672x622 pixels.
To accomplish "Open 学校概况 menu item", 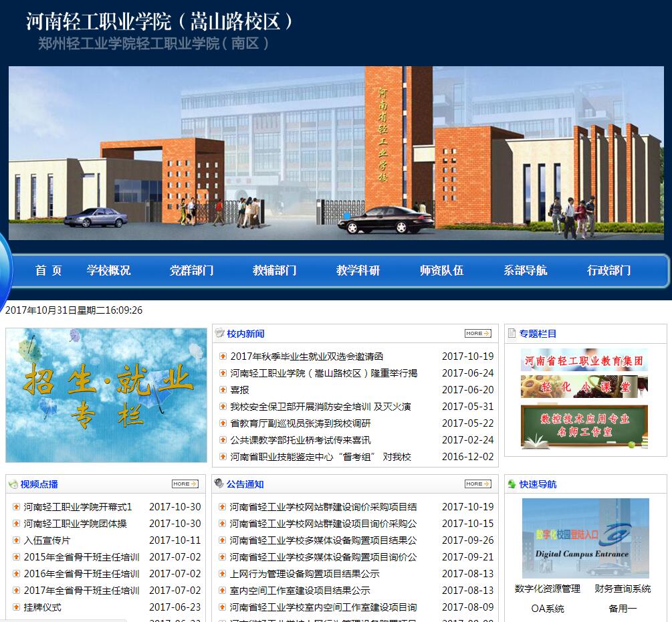I will point(108,270).
